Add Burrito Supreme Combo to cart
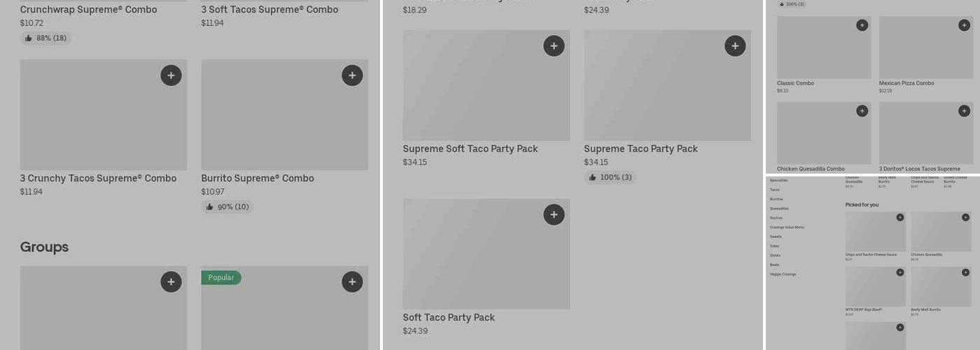 click(x=352, y=76)
